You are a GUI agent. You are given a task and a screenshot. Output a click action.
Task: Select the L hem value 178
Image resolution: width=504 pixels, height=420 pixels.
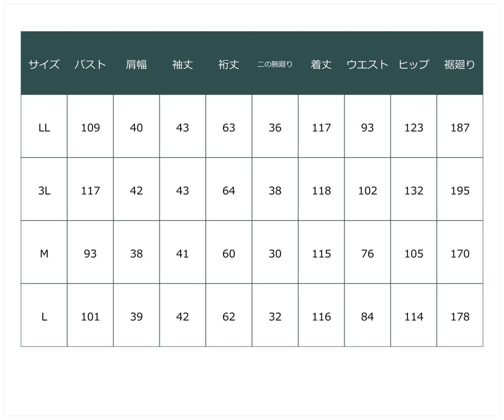tap(460, 317)
